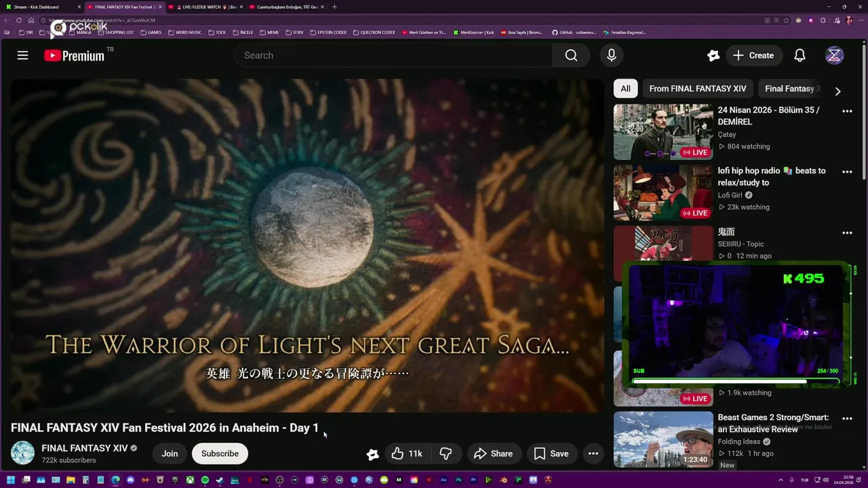Click Microsoft Edge icon in taskbar
Viewport: 868px width, 488px height.
(x=115, y=480)
